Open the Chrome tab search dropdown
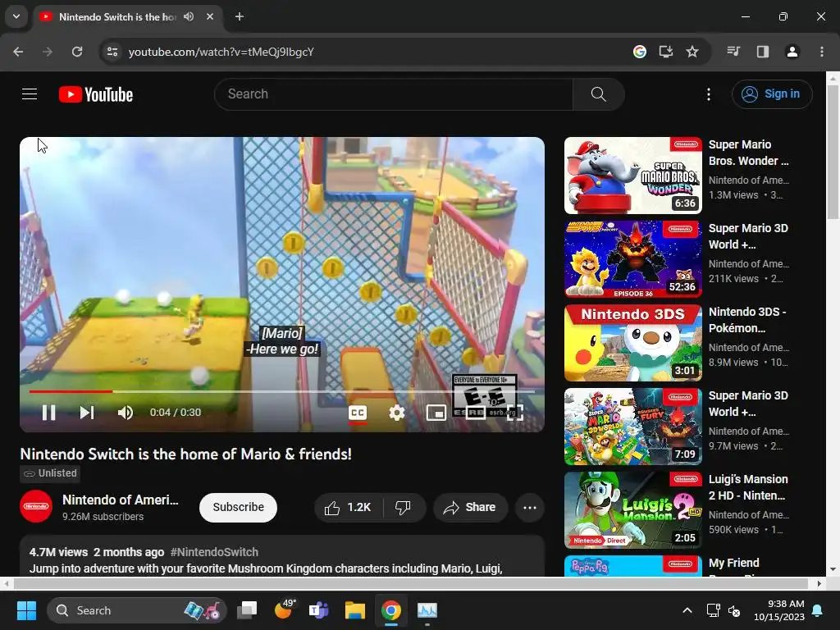Image resolution: width=840 pixels, height=630 pixels. tap(16, 16)
